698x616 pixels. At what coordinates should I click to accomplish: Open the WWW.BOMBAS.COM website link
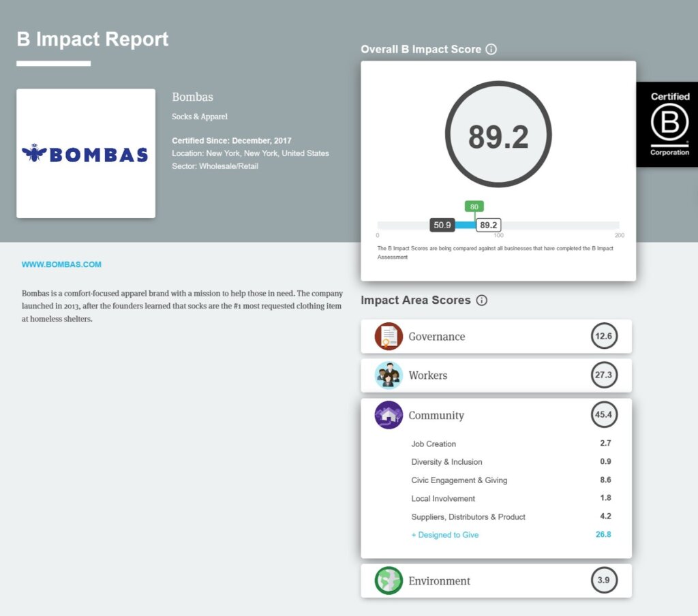[61, 264]
